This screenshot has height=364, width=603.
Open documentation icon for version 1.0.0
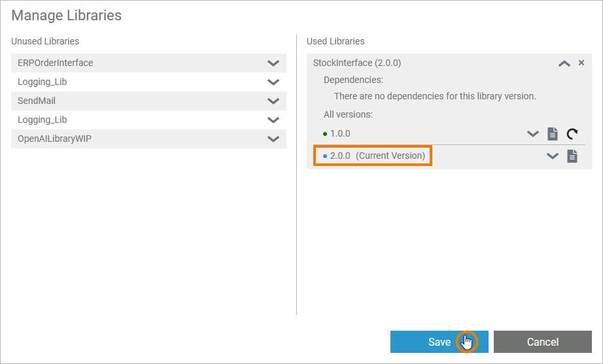tap(553, 134)
